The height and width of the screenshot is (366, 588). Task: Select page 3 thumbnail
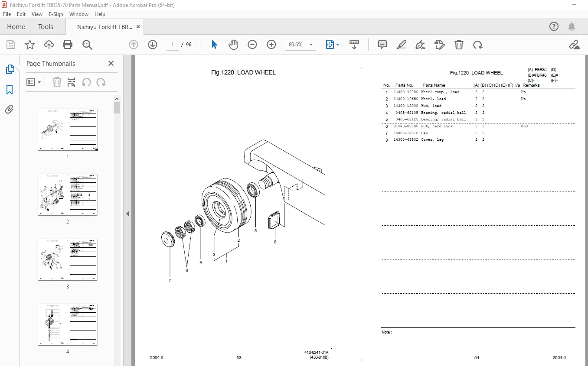[68, 259]
